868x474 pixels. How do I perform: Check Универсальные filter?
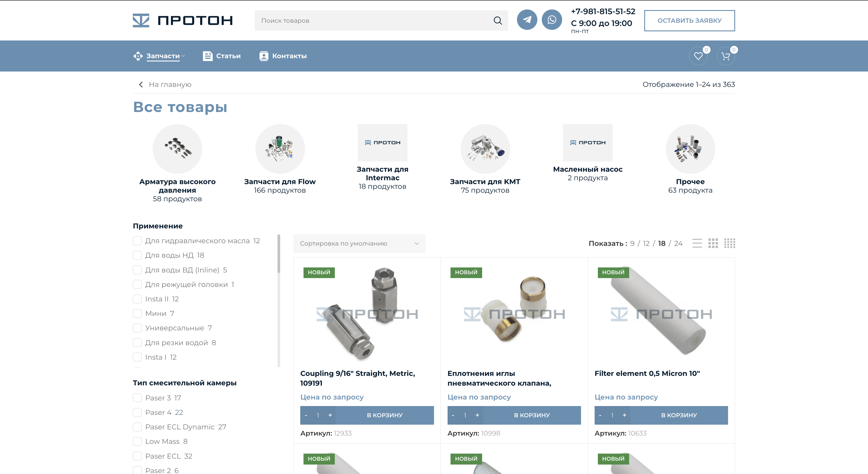(x=137, y=328)
